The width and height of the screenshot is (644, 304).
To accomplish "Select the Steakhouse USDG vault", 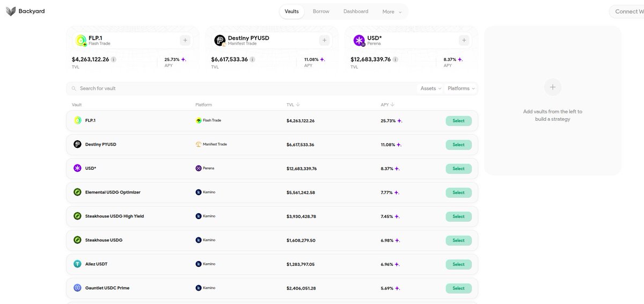I will click(458, 240).
